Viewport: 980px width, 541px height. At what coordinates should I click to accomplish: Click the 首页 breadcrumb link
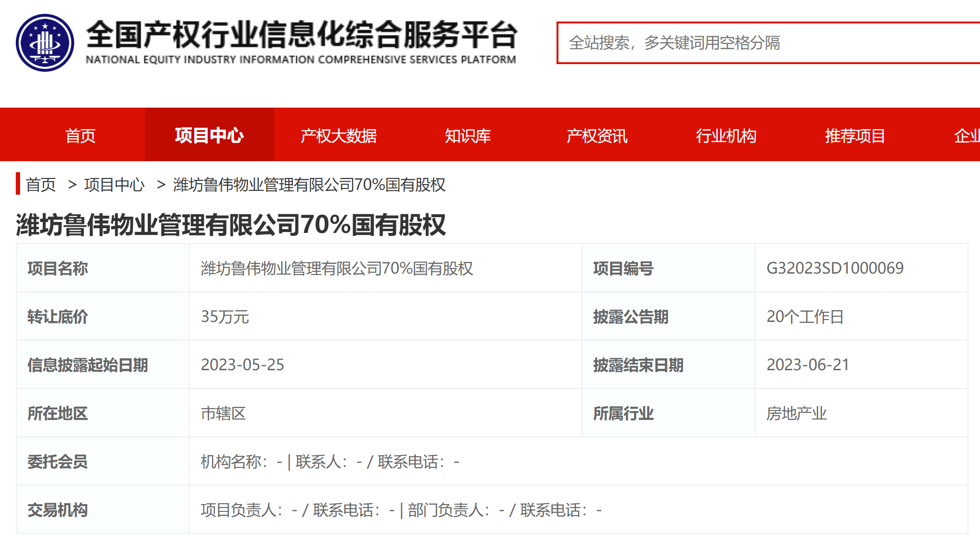41,185
